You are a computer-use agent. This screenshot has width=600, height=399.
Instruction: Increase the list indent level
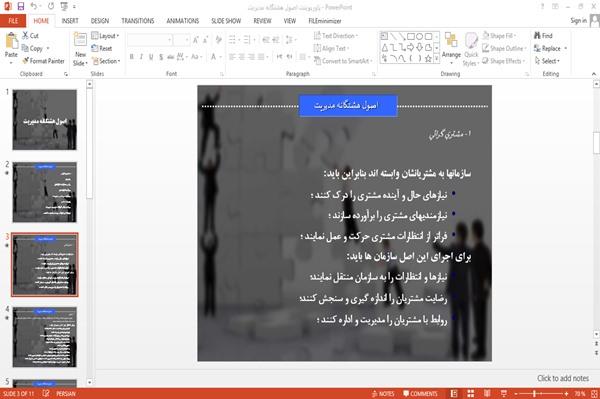point(276,39)
